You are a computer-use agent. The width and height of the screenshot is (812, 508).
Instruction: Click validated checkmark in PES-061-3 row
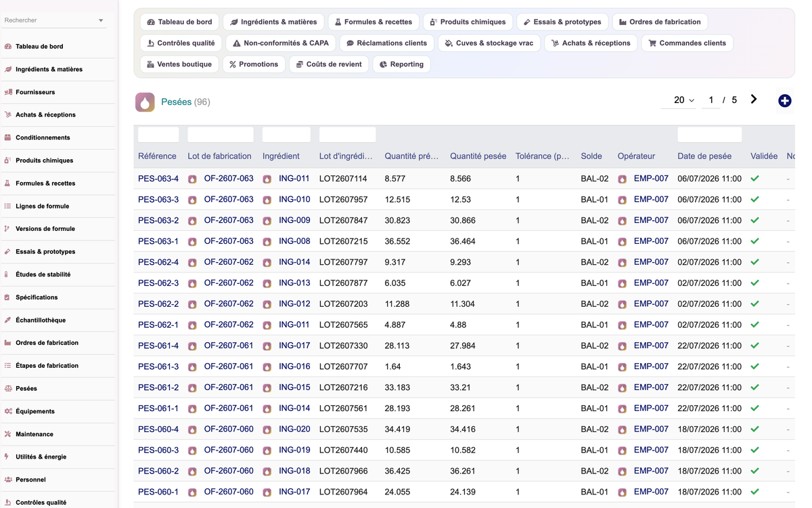(x=755, y=366)
